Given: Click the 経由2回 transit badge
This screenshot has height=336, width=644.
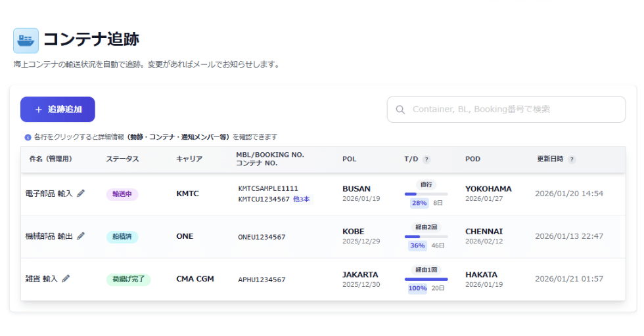Looking at the screenshot, I should point(426,227).
